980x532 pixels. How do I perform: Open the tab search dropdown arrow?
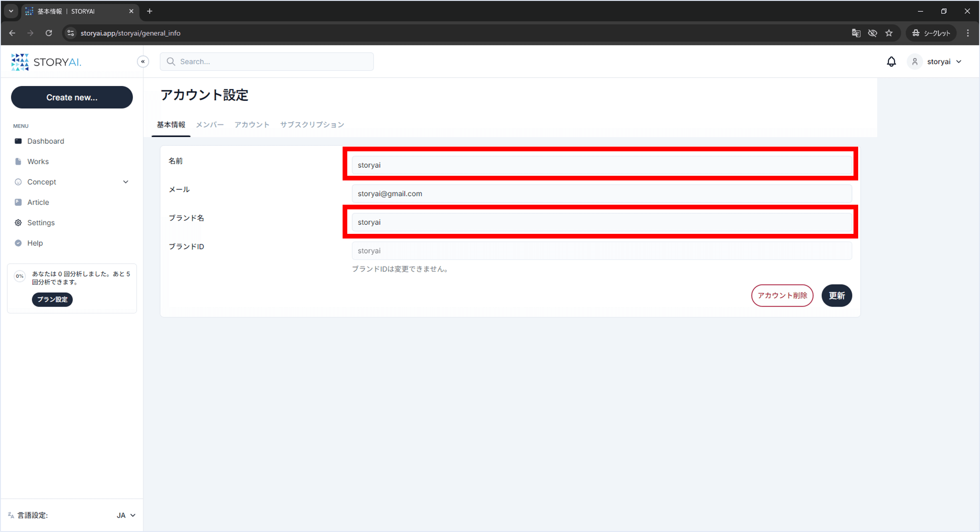pos(11,11)
